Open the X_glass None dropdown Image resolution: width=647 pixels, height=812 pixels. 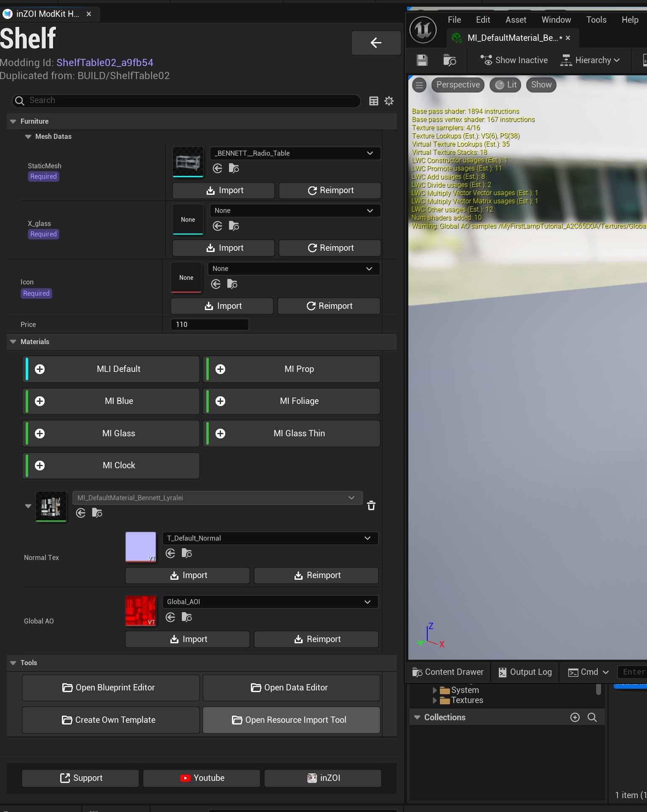295,211
